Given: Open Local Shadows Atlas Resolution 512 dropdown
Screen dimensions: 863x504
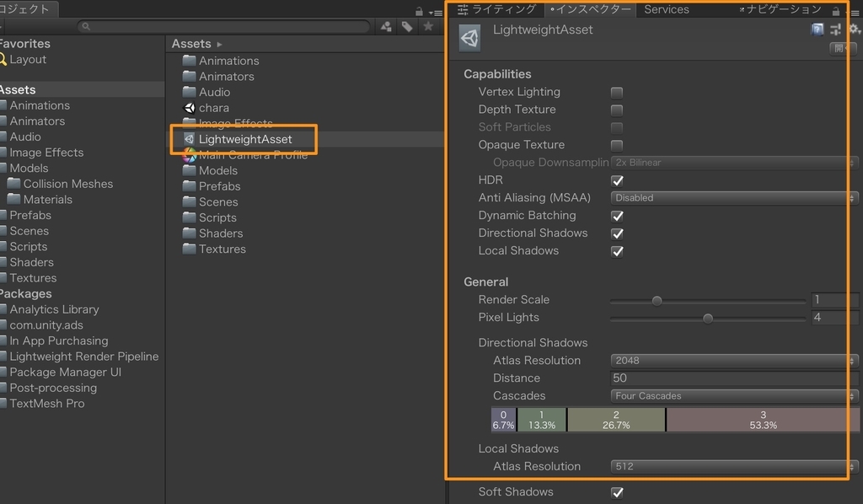Looking at the screenshot, I should (x=735, y=466).
